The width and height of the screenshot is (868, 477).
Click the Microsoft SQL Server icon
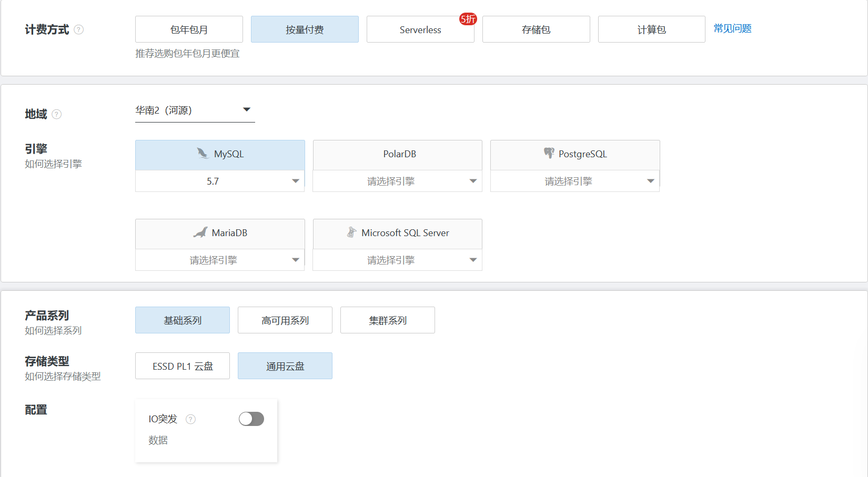coord(351,232)
